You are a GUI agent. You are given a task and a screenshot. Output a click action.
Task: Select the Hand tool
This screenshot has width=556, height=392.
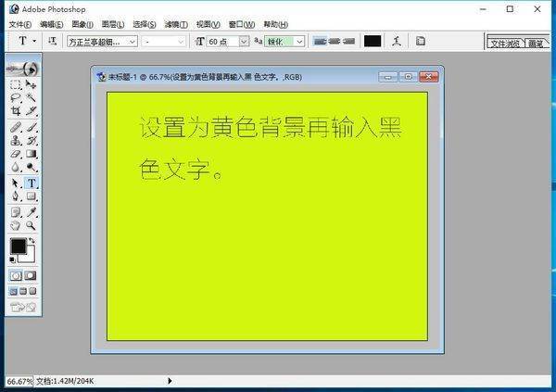16,225
